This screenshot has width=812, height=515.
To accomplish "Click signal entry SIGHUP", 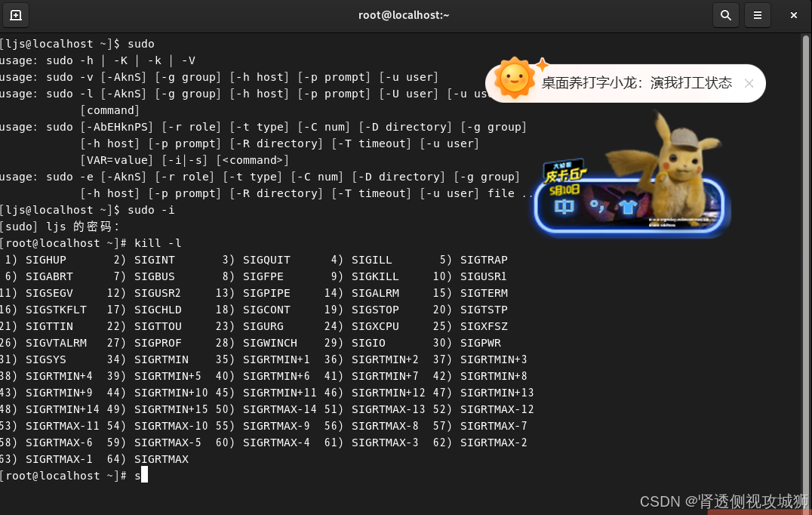I will (46, 260).
